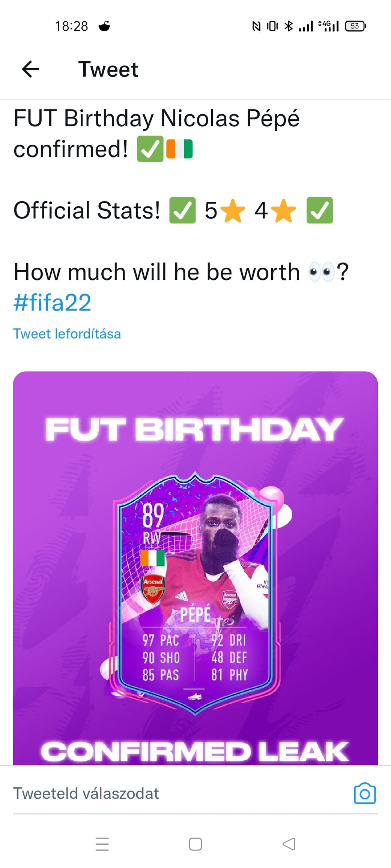
Task: Tap the green check mark beside "confirmed!"
Action: pyautogui.click(x=150, y=149)
